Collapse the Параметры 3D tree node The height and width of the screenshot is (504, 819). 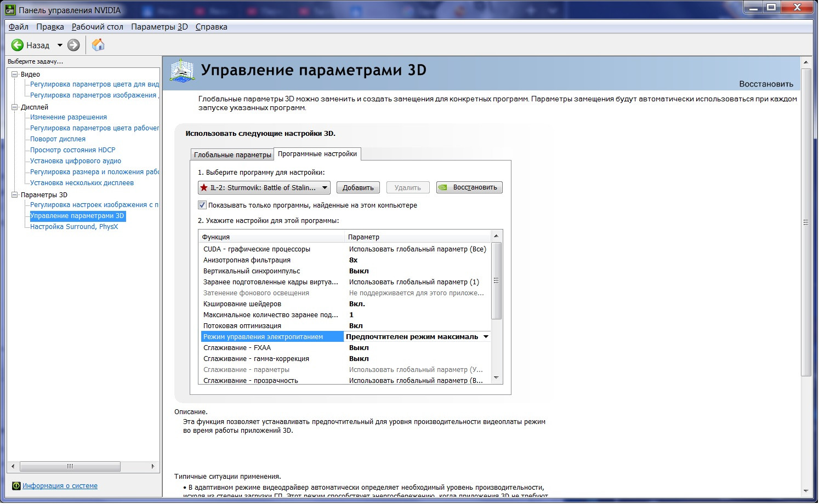click(15, 194)
